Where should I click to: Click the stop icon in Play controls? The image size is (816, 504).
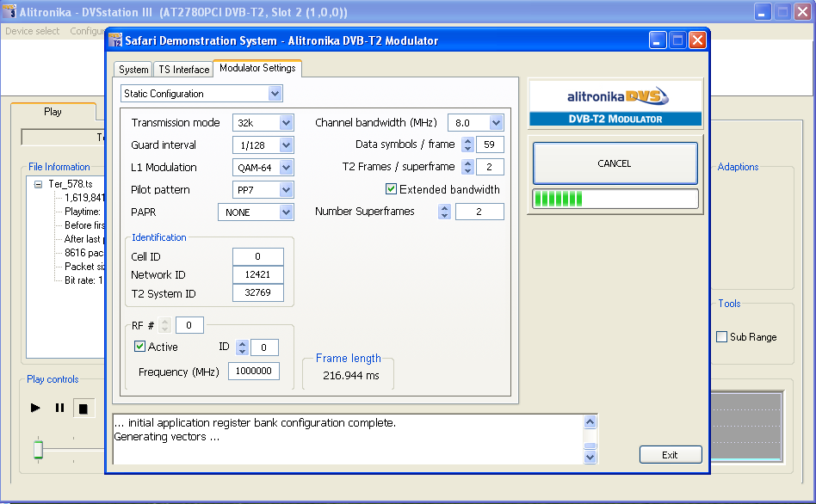pyautogui.click(x=83, y=409)
